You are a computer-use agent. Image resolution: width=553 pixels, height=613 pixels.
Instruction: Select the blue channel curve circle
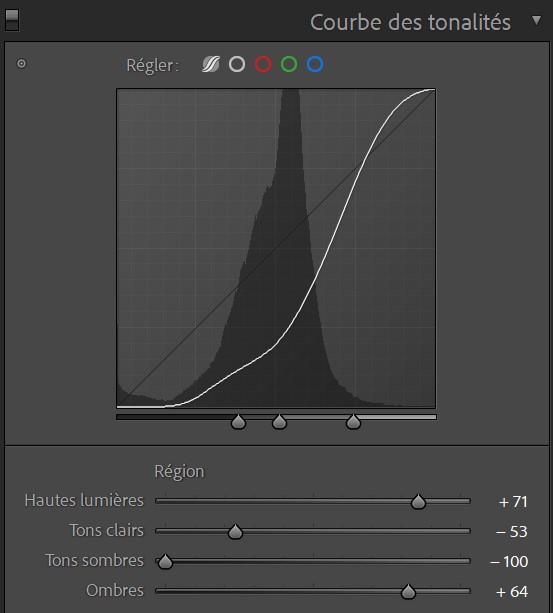(315, 64)
